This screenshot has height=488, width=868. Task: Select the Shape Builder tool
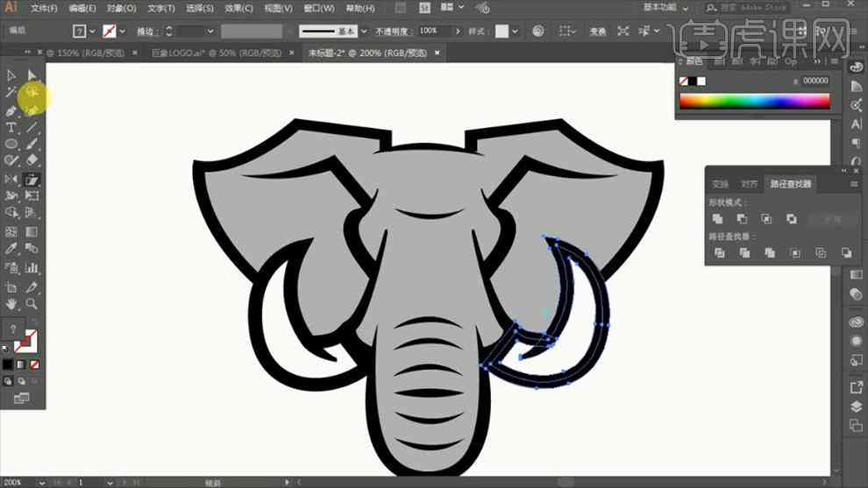coord(11,213)
